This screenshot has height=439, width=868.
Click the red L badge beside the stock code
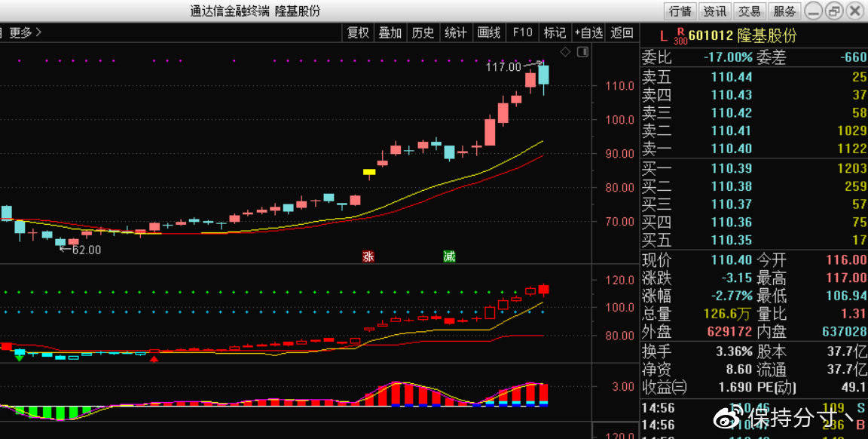pos(664,36)
